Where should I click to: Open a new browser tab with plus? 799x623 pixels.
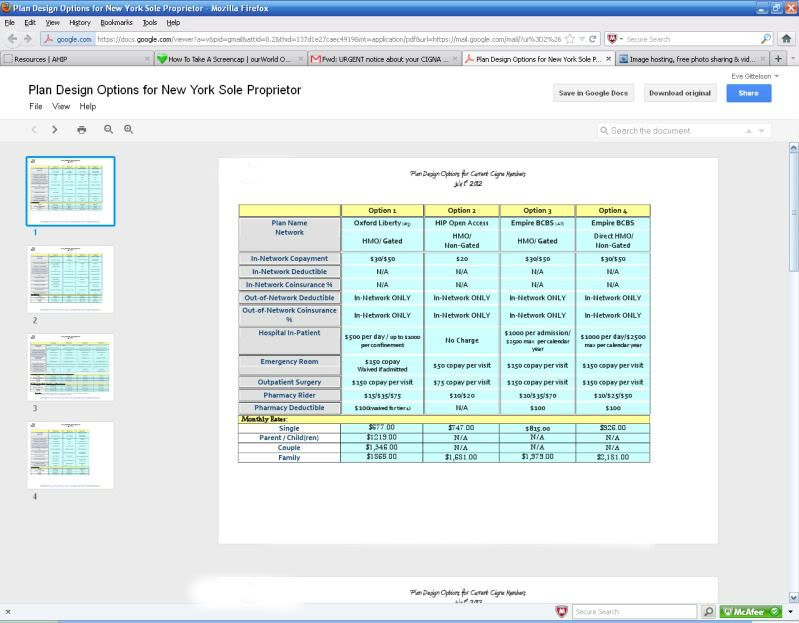[778, 59]
